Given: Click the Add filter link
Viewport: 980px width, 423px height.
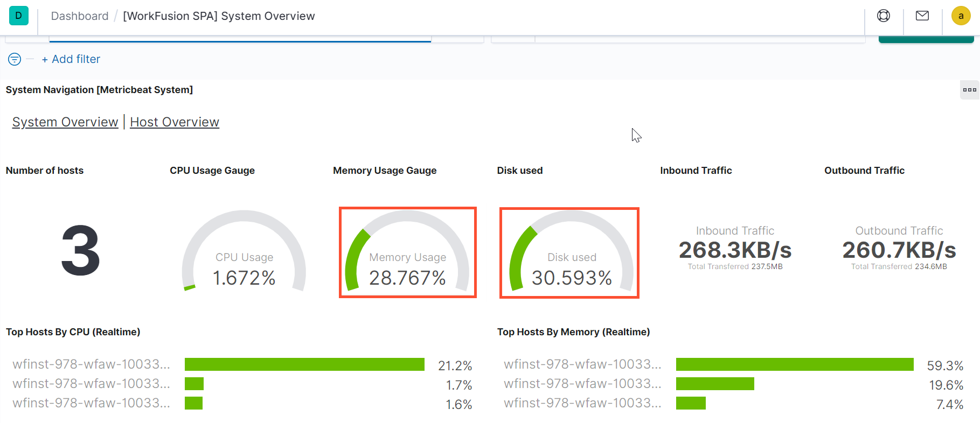Looking at the screenshot, I should tap(71, 59).
